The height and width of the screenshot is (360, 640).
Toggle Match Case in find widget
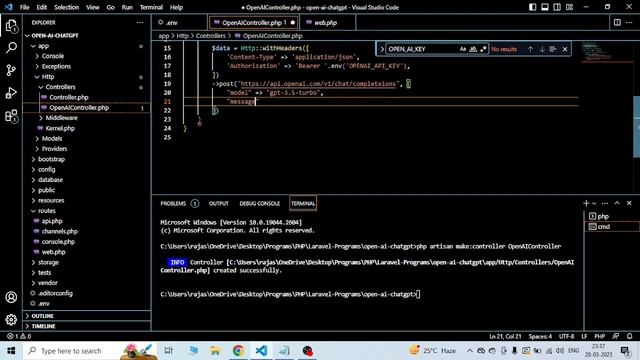[462, 49]
